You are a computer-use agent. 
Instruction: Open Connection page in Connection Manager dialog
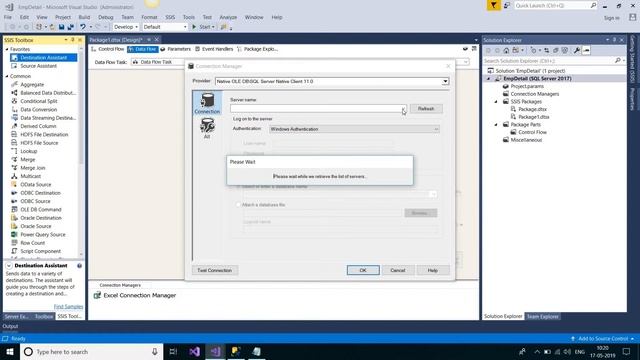click(207, 103)
